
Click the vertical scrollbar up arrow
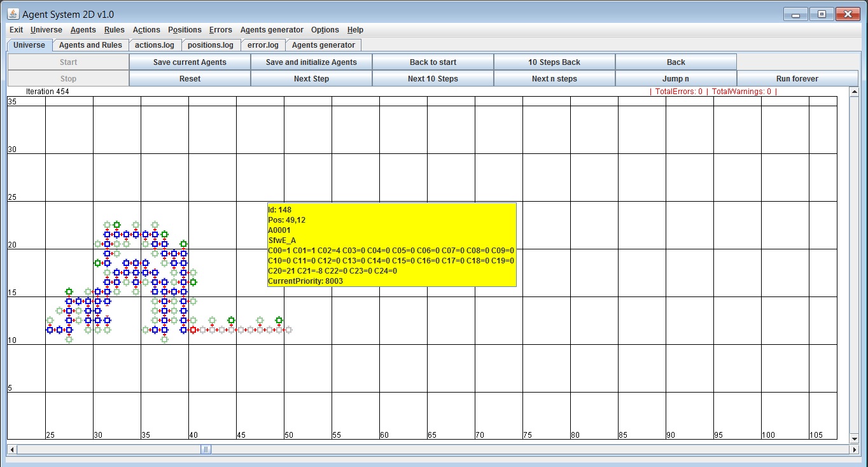point(854,92)
